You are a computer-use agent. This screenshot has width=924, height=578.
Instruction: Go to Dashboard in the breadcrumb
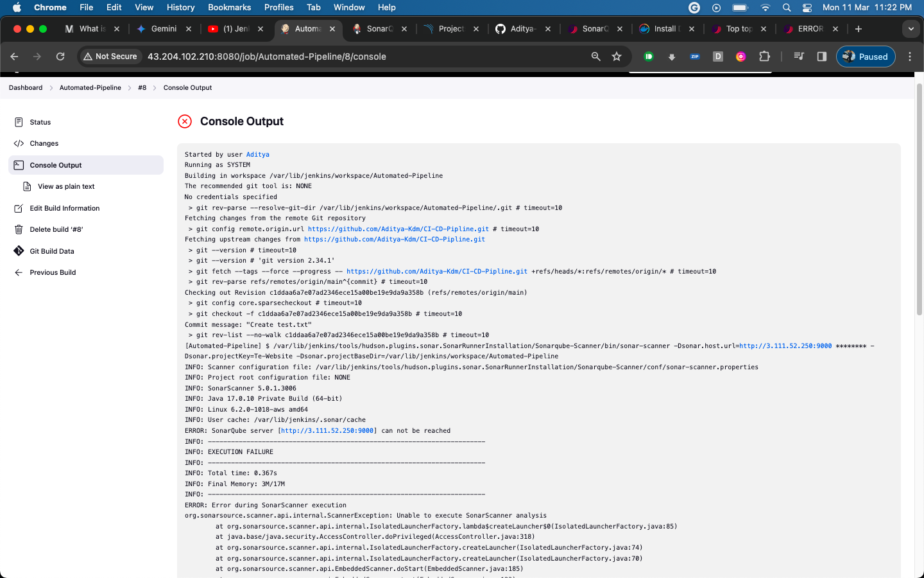click(x=26, y=88)
